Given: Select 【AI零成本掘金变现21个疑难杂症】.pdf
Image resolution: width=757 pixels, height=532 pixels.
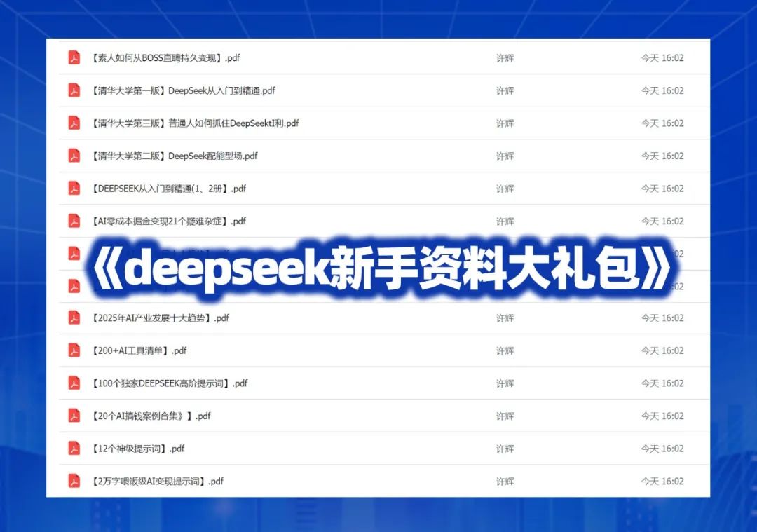Looking at the screenshot, I should (x=168, y=221).
